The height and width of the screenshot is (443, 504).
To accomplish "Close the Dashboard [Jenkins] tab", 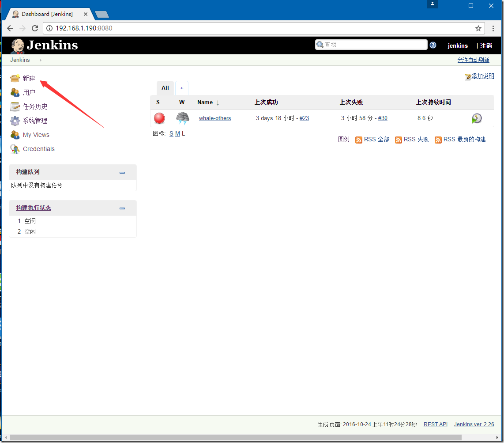I will (x=86, y=14).
